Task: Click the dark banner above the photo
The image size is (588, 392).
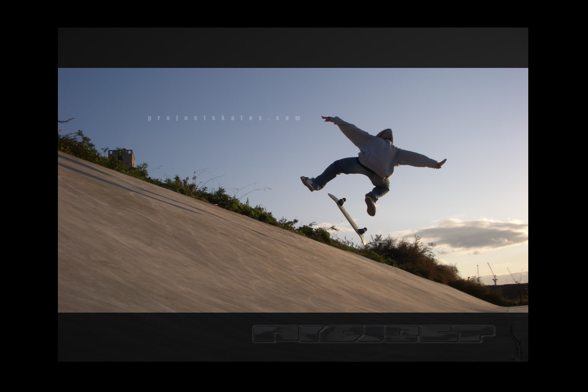Action: [293, 48]
